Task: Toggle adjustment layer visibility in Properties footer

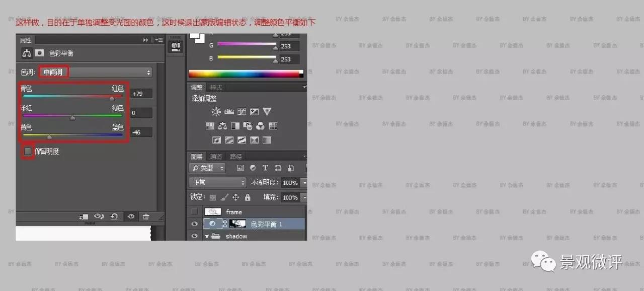Action: coord(131,216)
